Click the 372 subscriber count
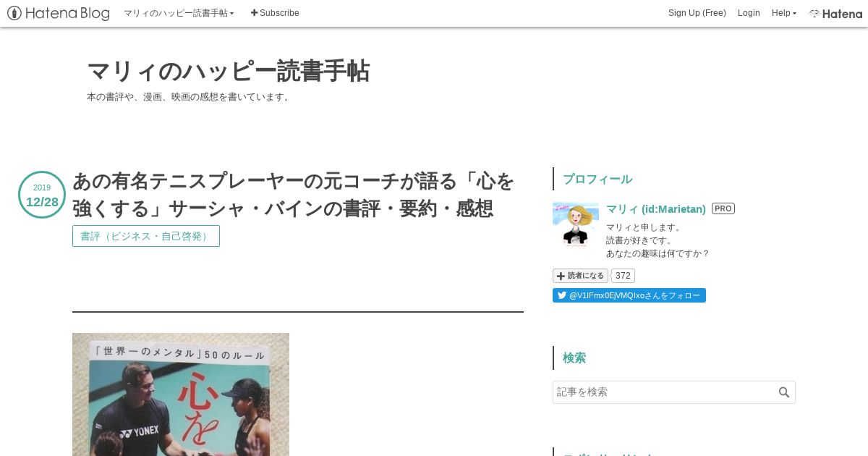 coord(624,276)
